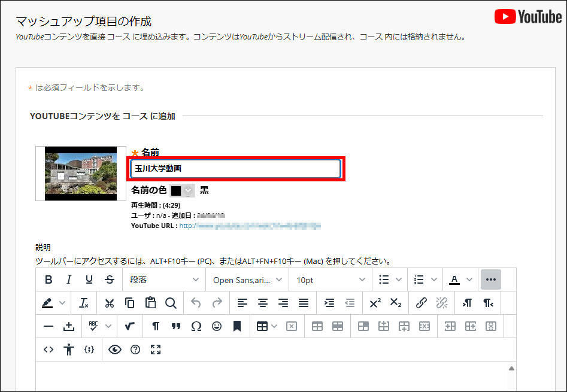The width and height of the screenshot is (567, 392).
Task: Insert non-breaking space icon
Action: tap(69, 326)
